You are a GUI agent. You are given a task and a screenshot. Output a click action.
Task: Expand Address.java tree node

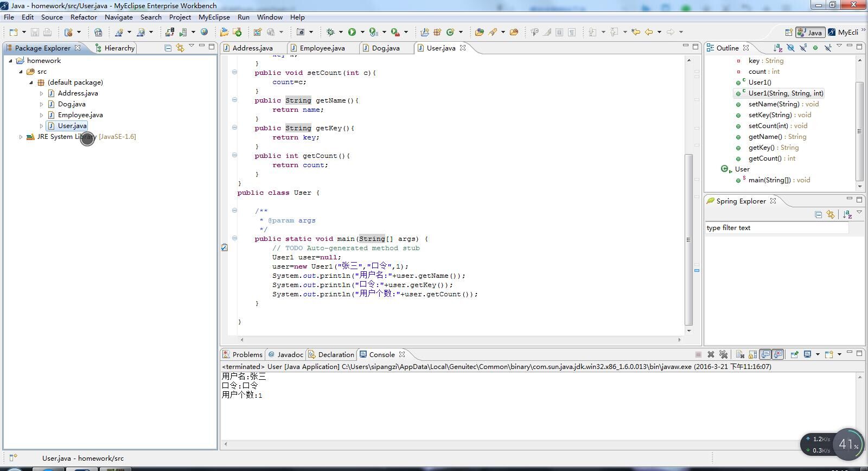pos(41,93)
